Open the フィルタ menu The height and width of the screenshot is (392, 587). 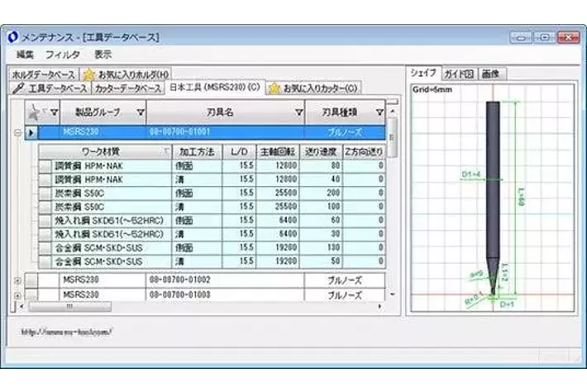coord(63,55)
